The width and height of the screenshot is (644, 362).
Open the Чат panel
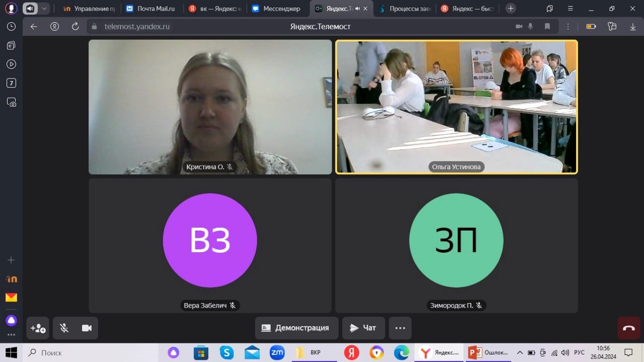click(x=363, y=328)
